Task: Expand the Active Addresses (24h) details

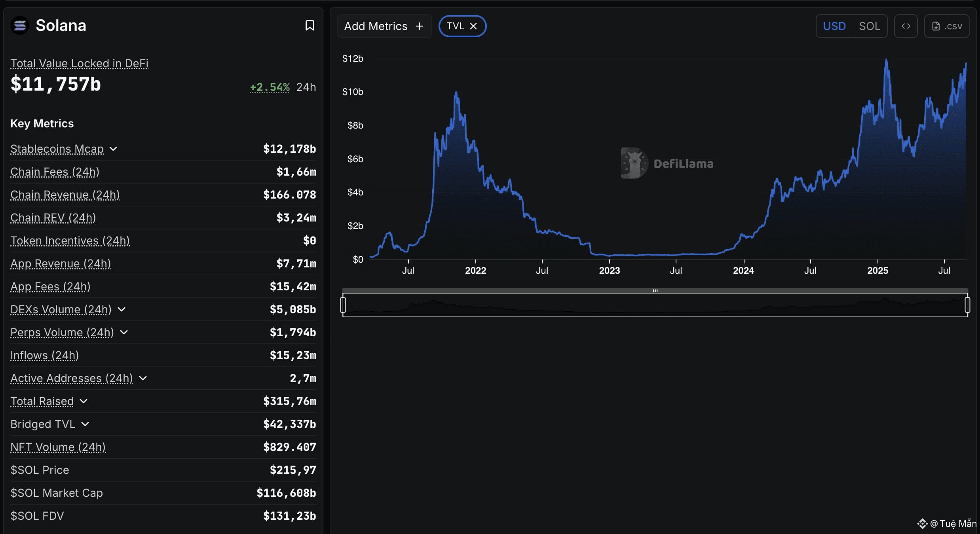Action: pos(143,378)
